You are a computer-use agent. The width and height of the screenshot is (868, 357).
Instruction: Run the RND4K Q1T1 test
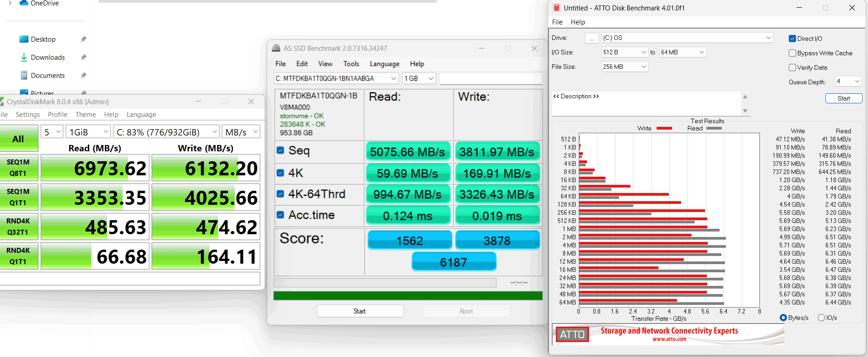coord(18,256)
